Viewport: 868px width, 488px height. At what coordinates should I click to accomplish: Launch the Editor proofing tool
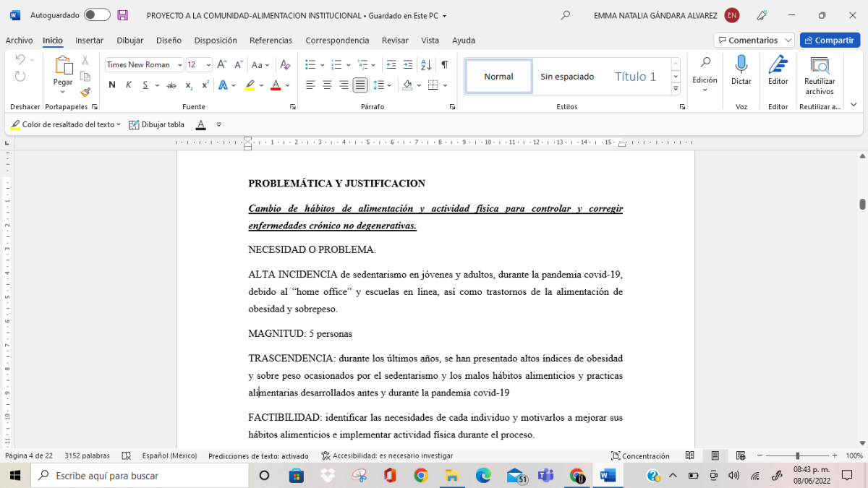(778, 71)
